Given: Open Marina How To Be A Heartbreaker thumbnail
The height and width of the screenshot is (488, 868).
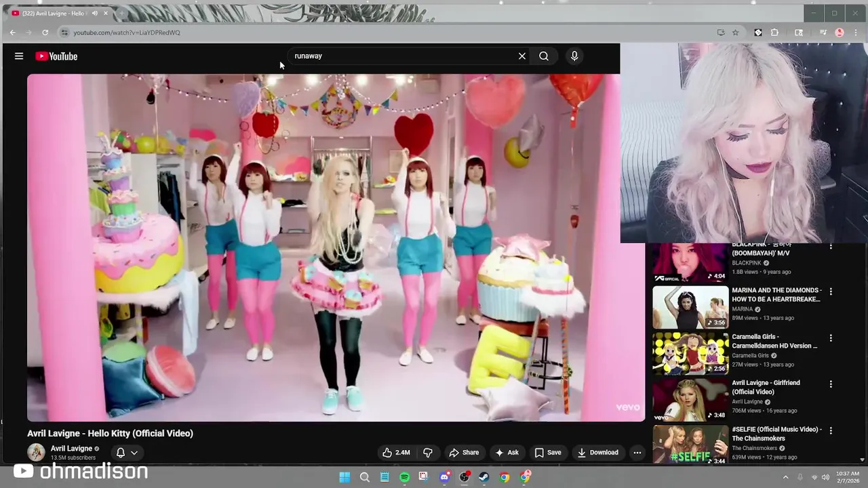Looking at the screenshot, I should 690,308.
